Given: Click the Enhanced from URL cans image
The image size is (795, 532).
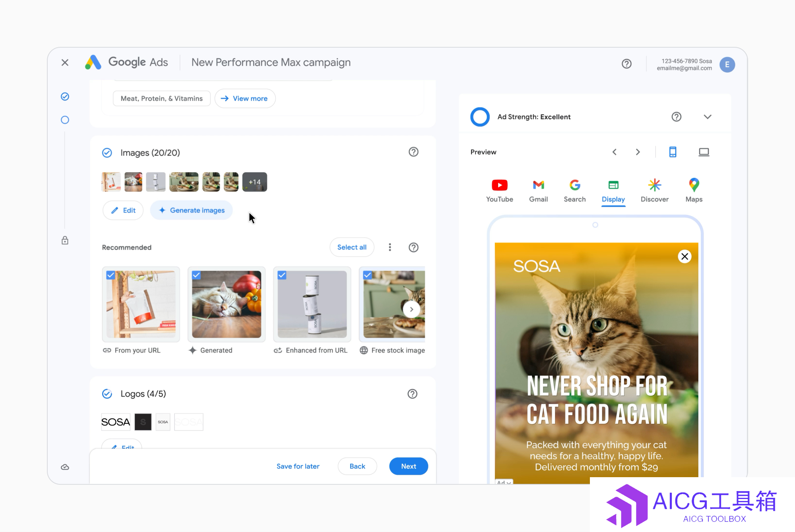Looking at the screenshot, I should [312, 304].
